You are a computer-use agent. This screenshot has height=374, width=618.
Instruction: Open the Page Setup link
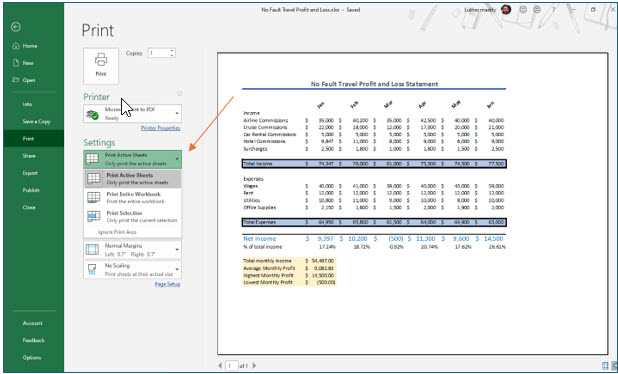click(x=168, y=284)
